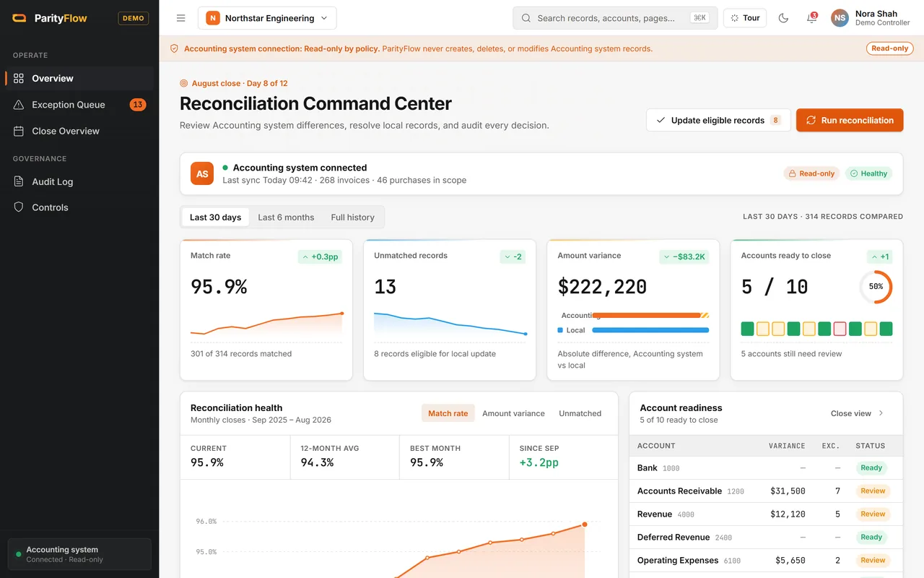
Task: Click the red account status square
Action: tap(840, 329)
